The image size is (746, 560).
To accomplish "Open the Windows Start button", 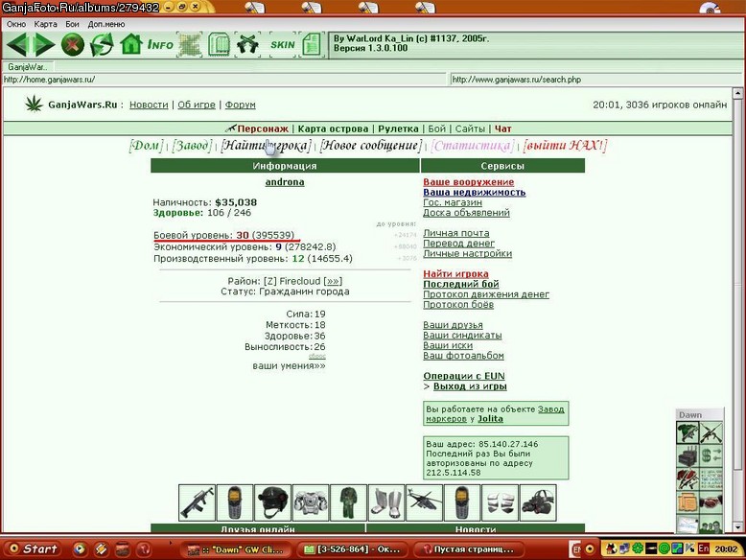I will [x=35, y=548].
